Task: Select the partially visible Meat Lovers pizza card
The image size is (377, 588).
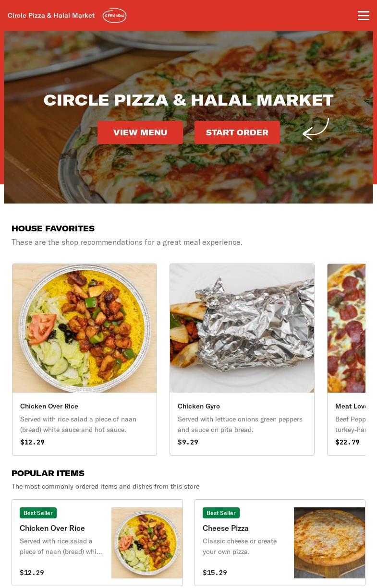Action: pos(346,359)
